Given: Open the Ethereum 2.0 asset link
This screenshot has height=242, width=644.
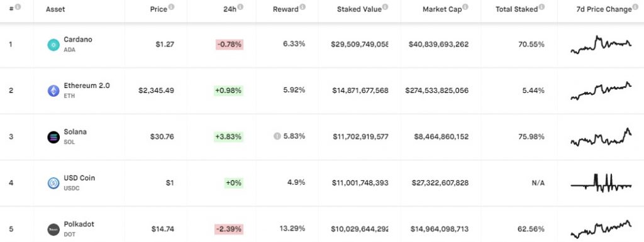Looking at the screenshot, I should coord(87,85).
